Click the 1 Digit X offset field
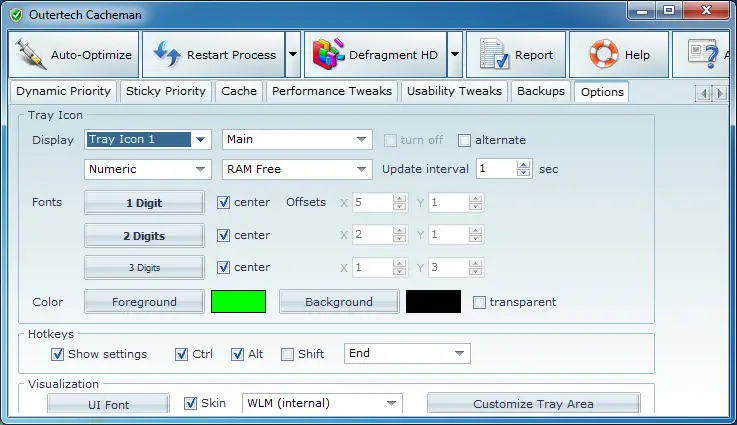Image resolution: width=737 pixels, height=425 pixels. pos(372,203)
